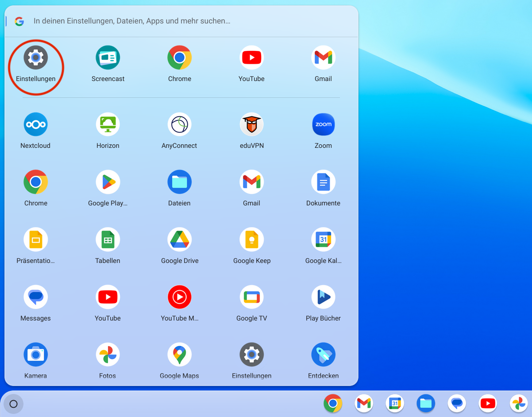Launch YouTube listed beside Messages in grid
532x417 pixels.
[x=108, y=297]
